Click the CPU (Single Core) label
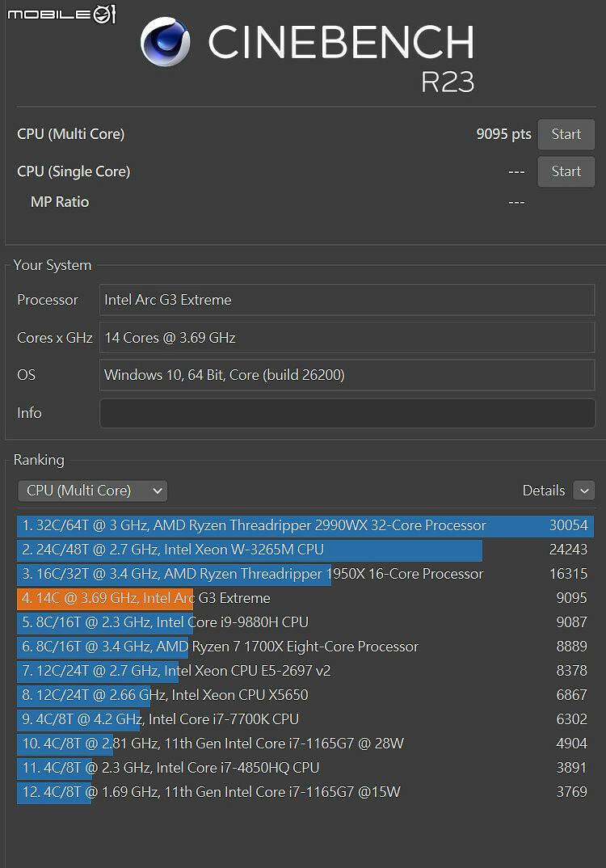Screen dimensions: 606x868 [74, 171]
